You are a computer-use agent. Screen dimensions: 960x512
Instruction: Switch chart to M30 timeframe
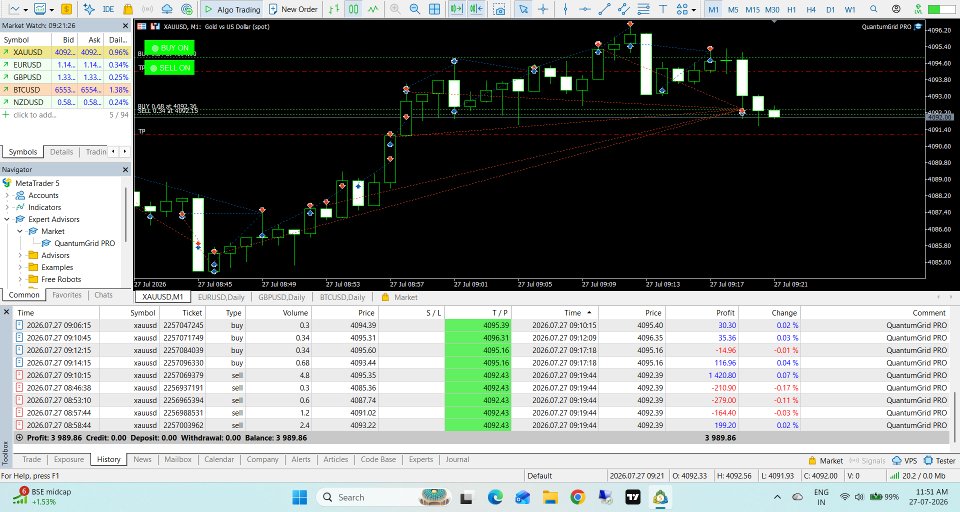tap(772, 10)
